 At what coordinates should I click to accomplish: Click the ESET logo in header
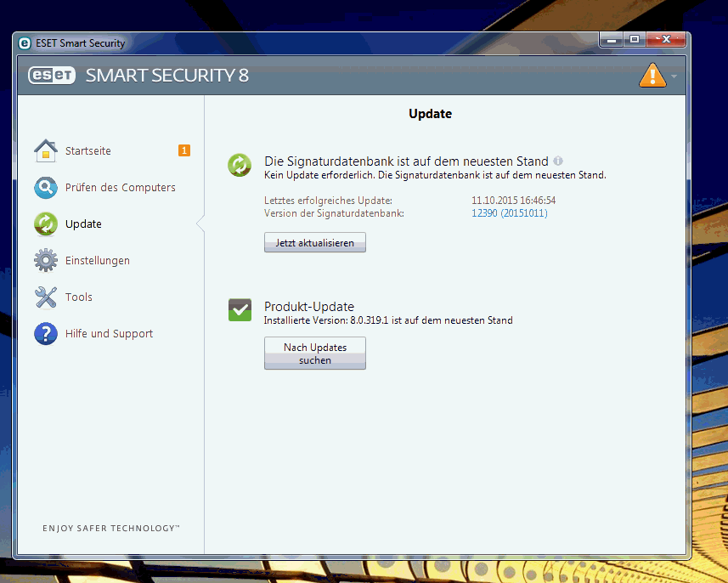tap(52, 75)
